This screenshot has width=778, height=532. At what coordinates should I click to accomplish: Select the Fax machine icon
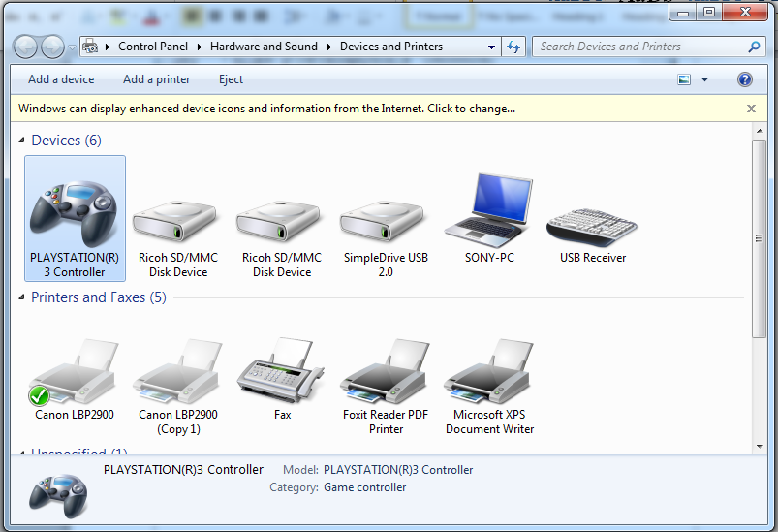(281, 370)
